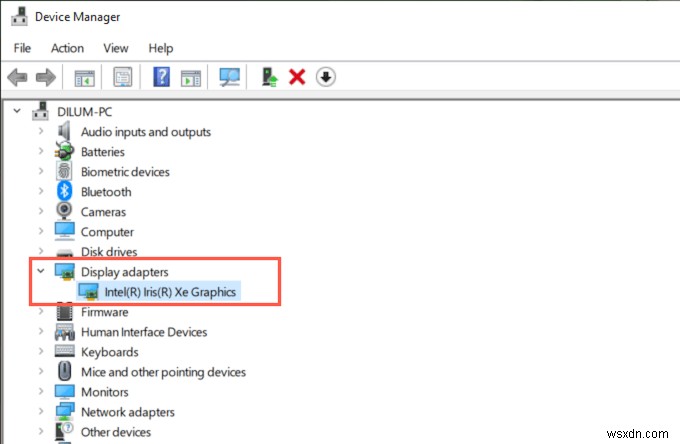Image resolution: width=680 pixels, height=444 pixels.
Task: Click the red X Uninstall device icon
Action: [x=297, y=77]
